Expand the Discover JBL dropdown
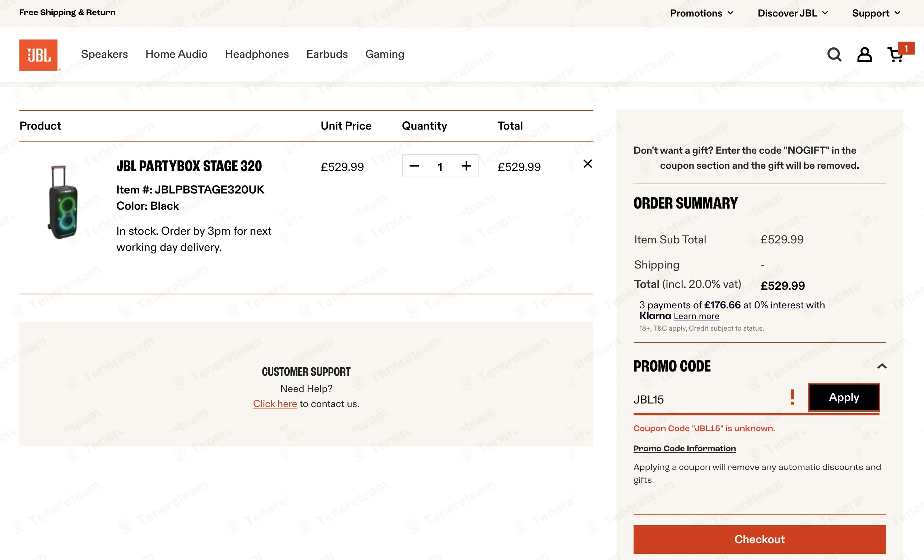The width and height of the screenshot is (924, 560). [793, 13]
